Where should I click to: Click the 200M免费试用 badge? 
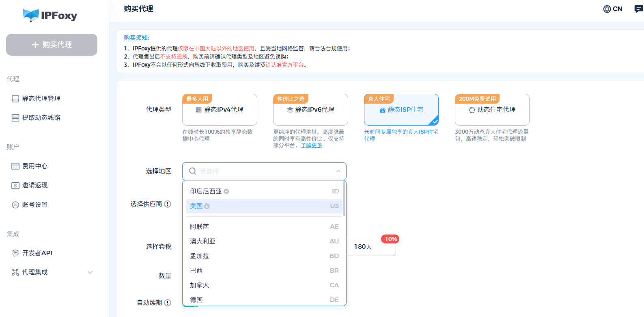[477, 99]
